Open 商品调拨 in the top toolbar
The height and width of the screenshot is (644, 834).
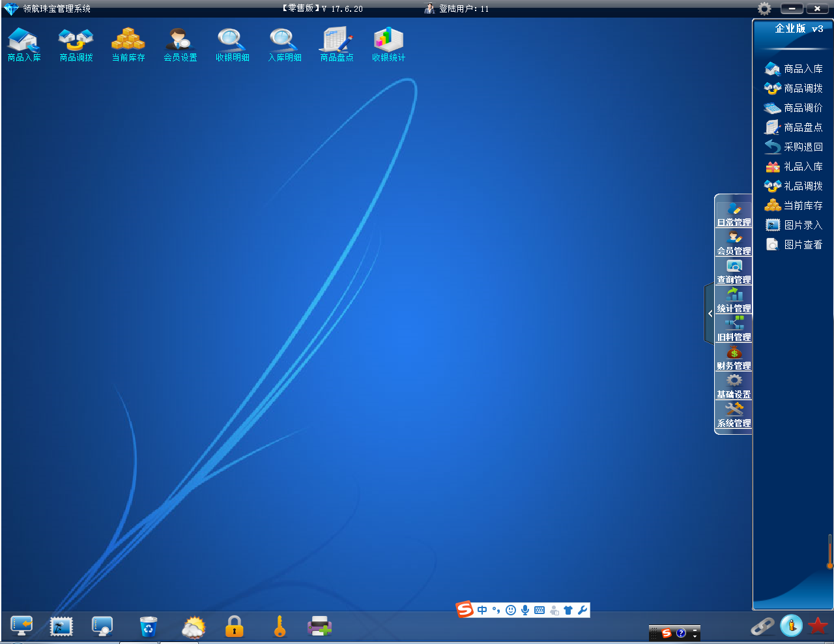tap(76, 45)
